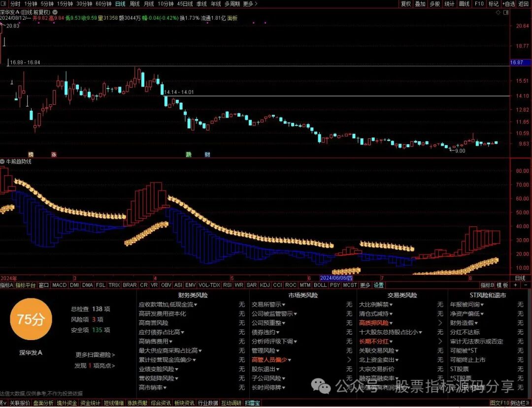Switch to 分时 chart period
This screenshot has height=408, width=532.
pyautogui.click(x=15, y=4)
